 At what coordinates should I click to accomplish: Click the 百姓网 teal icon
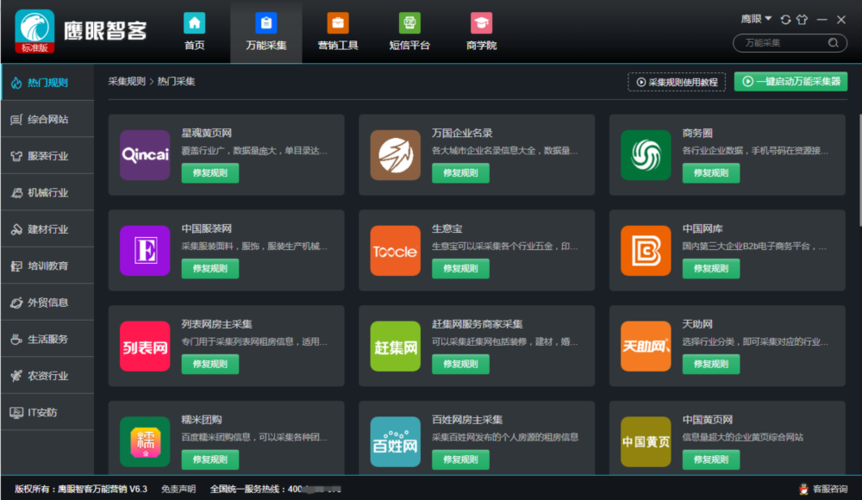pyautogui.click(x=395, y=442)
